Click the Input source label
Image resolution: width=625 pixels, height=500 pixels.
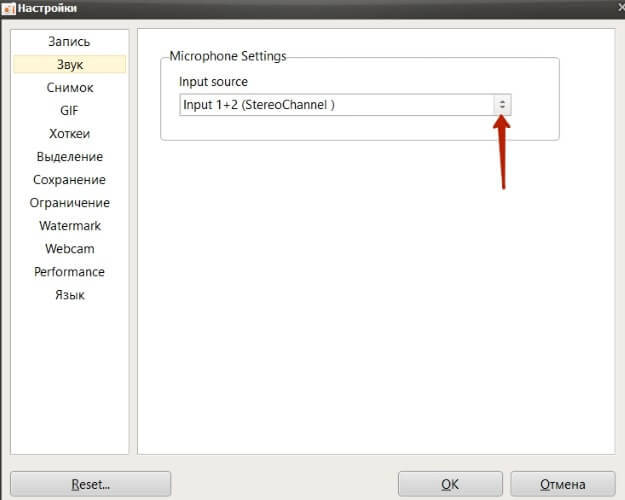[x=213, y=82]
